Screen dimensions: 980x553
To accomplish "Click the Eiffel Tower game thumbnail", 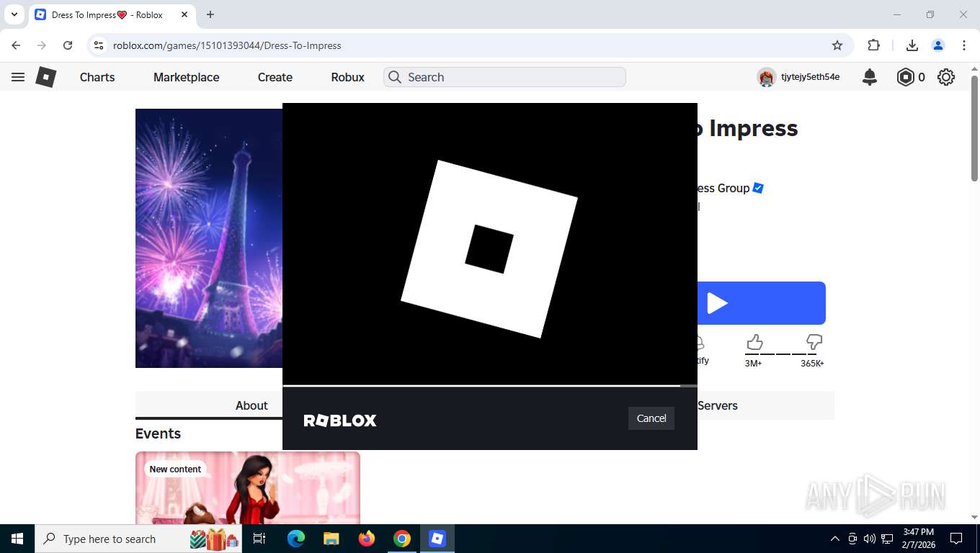I will [x=209, y=238].
